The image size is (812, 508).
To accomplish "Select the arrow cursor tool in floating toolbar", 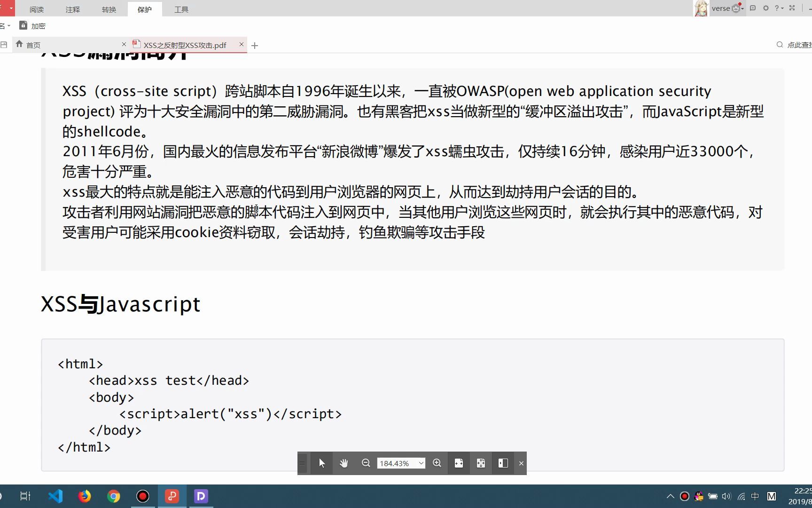I will tap(322, 463).
